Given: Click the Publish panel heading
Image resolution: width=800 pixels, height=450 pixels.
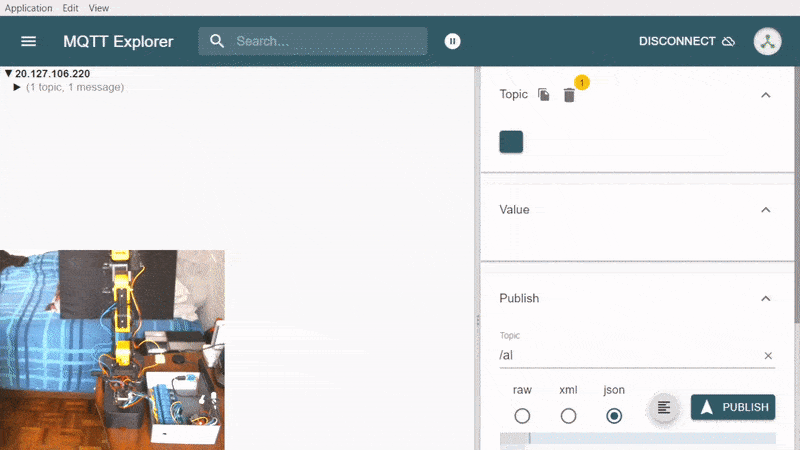Looking at the screenshot, I should click(519, 298).
